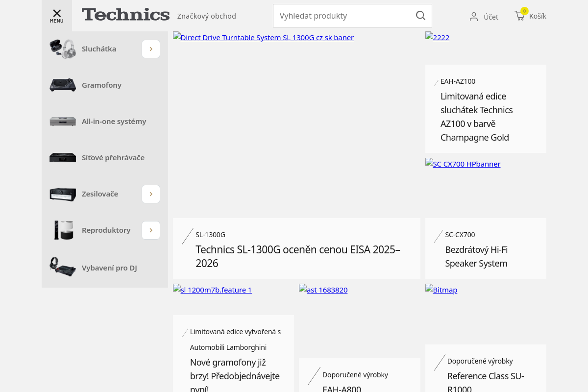Open the Reproduktory menu category
The image size is (588, 392).
coord(106,230)
